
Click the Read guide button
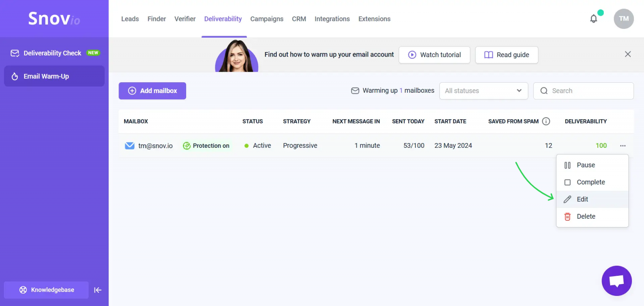[506, 55]
